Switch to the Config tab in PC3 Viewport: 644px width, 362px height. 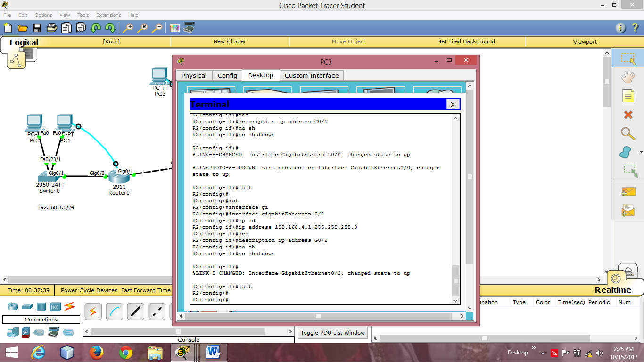click(x=227, y=75)
